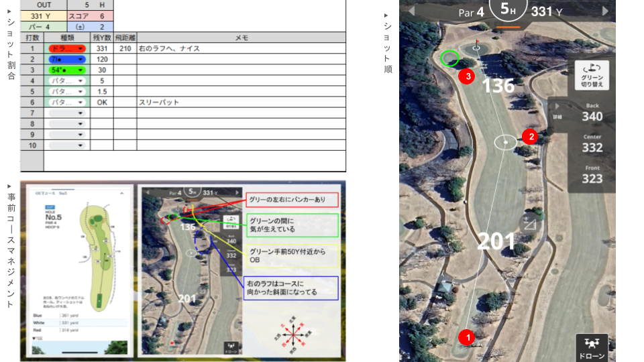Open the ドローン drone view in large map
The height and width of the screenshot is (362, 644).
tap(591, 348)
